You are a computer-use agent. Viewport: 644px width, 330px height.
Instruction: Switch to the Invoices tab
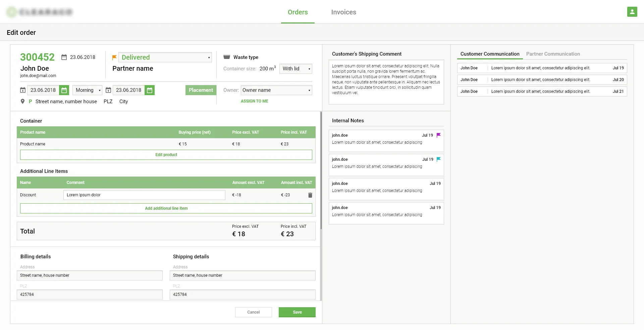click(343, 12)
